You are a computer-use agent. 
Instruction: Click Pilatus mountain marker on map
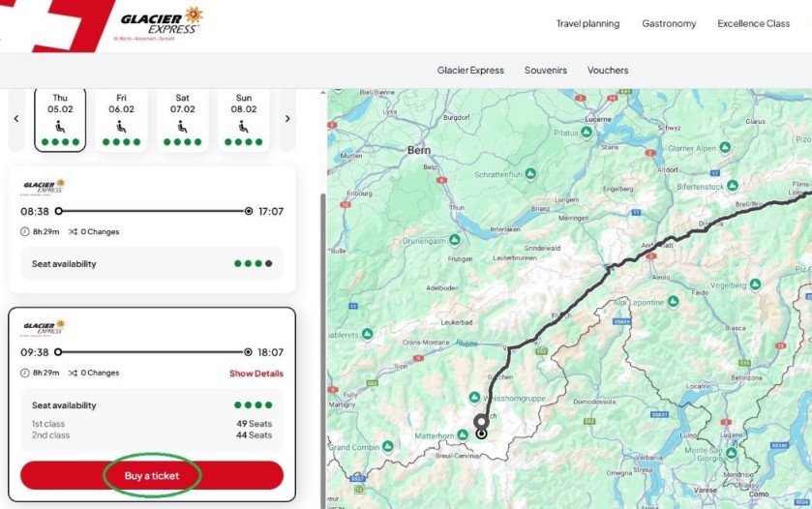(x=586, y=133)
